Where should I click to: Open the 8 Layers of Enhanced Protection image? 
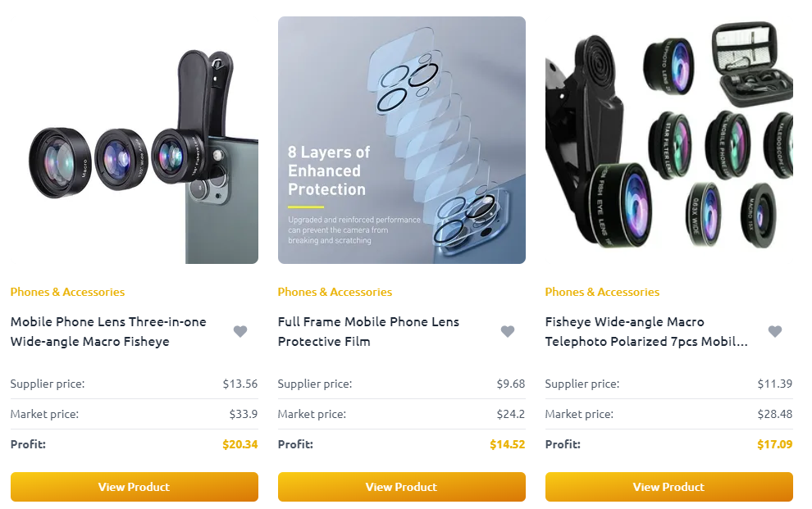(401, 140)
